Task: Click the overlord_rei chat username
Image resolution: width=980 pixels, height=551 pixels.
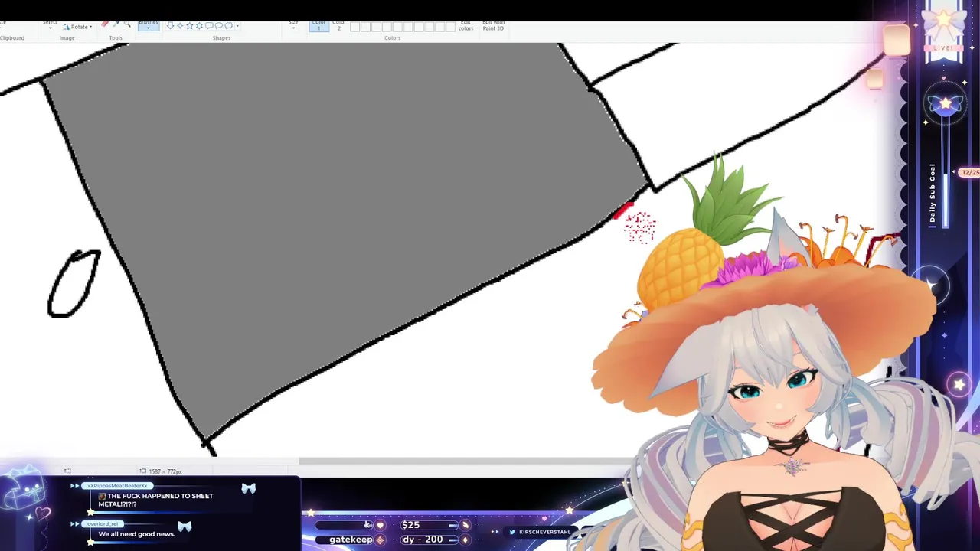Action: click(x=103, y=524)
